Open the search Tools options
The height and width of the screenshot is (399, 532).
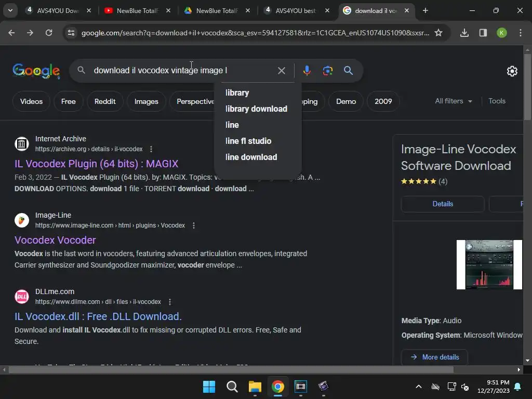coord(497,101)
